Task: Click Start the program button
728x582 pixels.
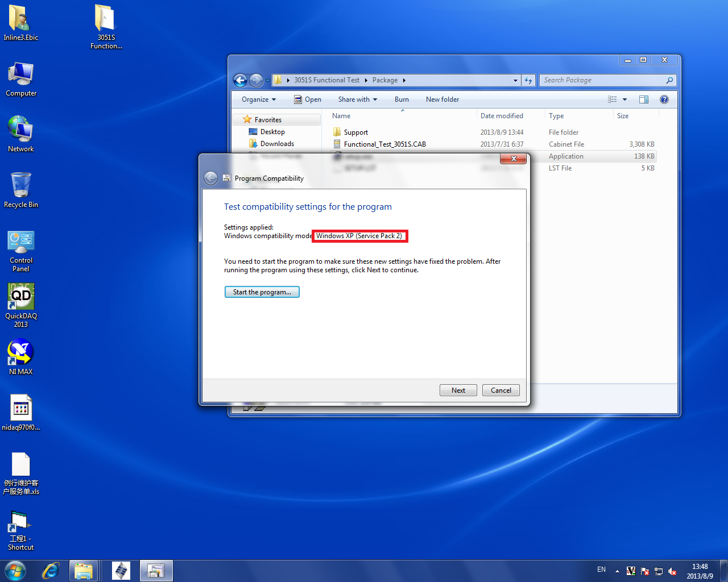Action: (x=262, y=292)
